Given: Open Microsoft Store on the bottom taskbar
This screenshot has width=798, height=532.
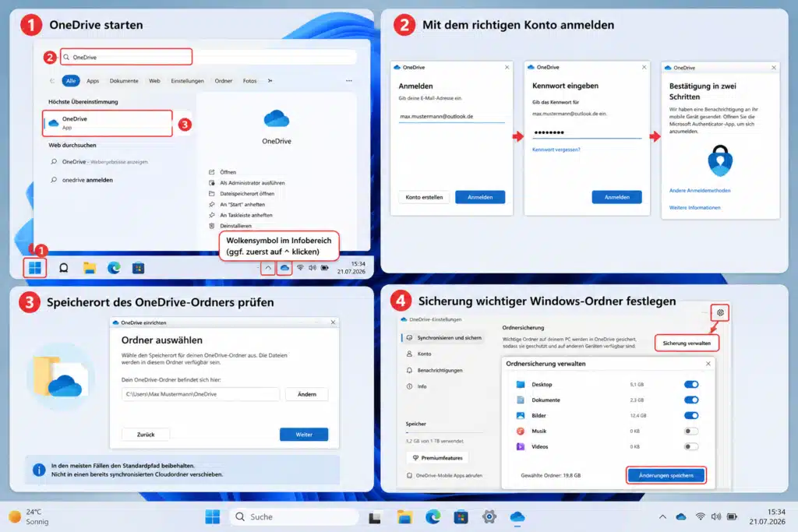Looking at the screenshot, I should pyautogui.click(x=461, y=517).
